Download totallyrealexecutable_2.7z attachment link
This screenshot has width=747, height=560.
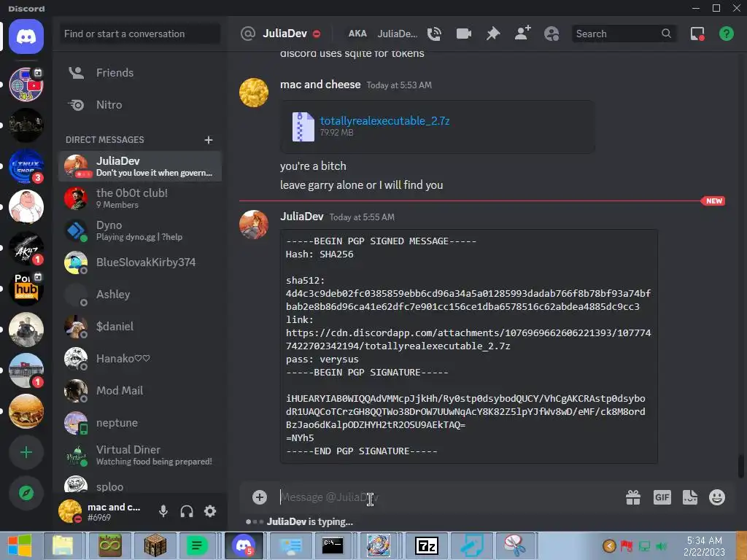(x=384, y=121)
